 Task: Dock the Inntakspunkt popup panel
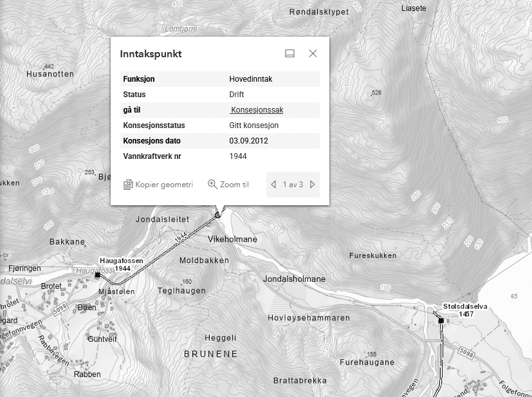tap(289, 54)
